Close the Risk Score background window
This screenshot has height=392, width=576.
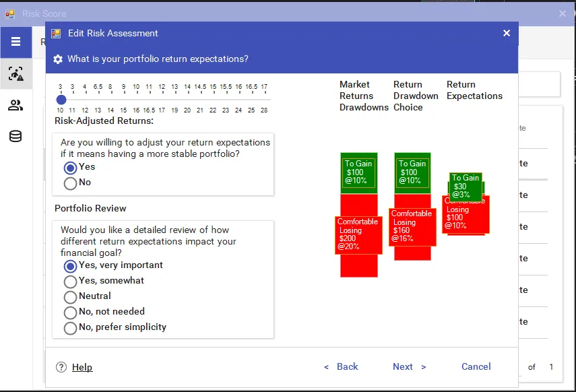coord(562,13)
